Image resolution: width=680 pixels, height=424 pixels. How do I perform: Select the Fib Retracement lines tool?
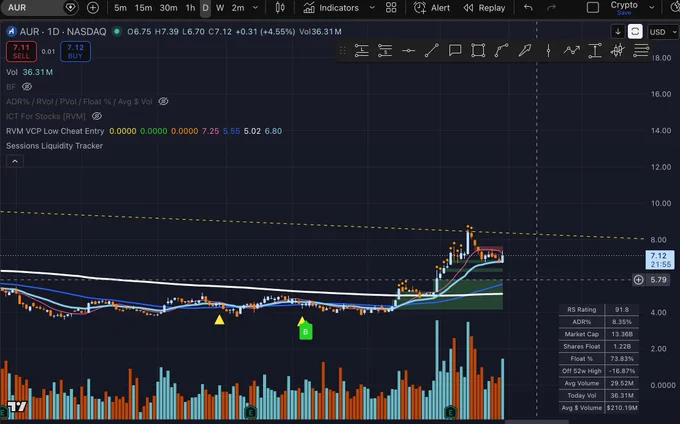pyautogui.click(x=641, y=51)
